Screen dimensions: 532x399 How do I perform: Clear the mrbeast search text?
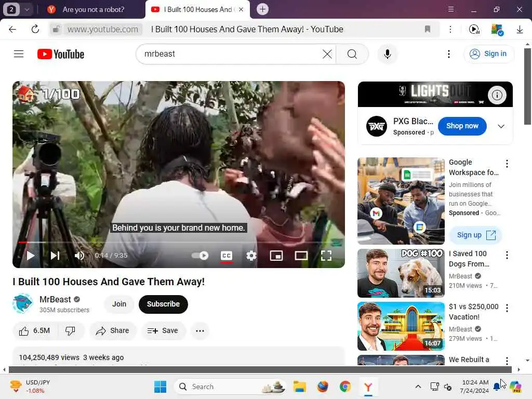click(x=327, y=54)
